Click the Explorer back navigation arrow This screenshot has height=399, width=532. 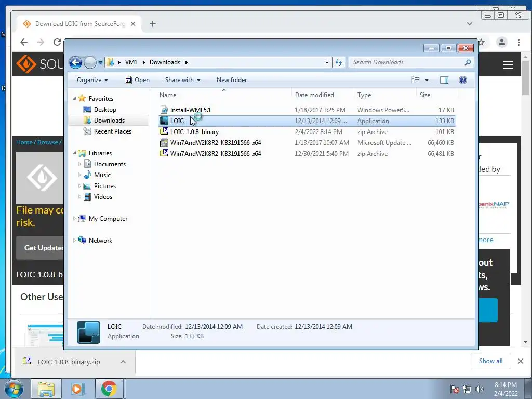point(75,62)
